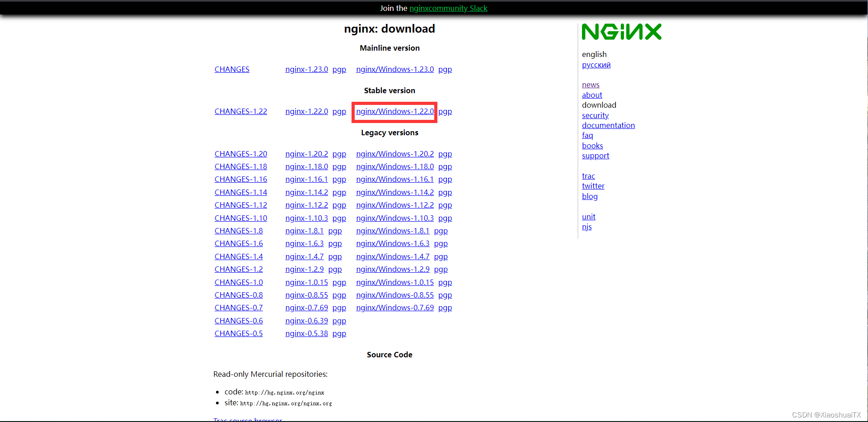Image resolution: width=868 pixels, height=422 pixels.
Task: Download nginx-1.0.15 source
Action: point(306,282)
